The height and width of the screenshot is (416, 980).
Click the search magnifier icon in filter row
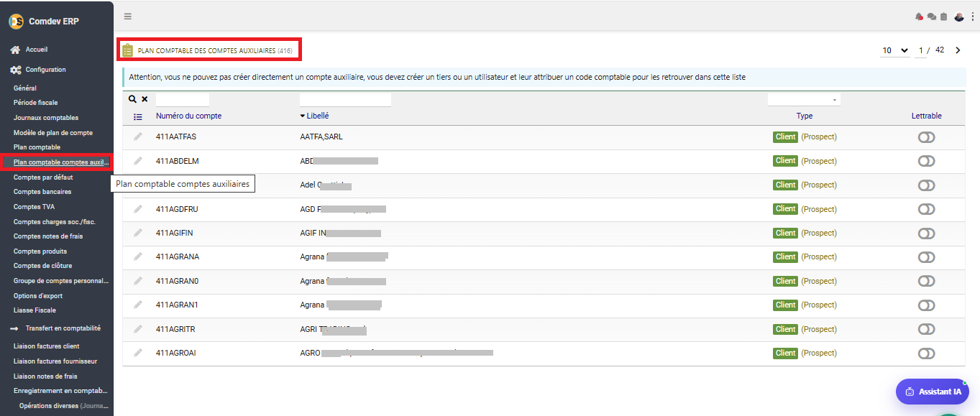[132, 99]
